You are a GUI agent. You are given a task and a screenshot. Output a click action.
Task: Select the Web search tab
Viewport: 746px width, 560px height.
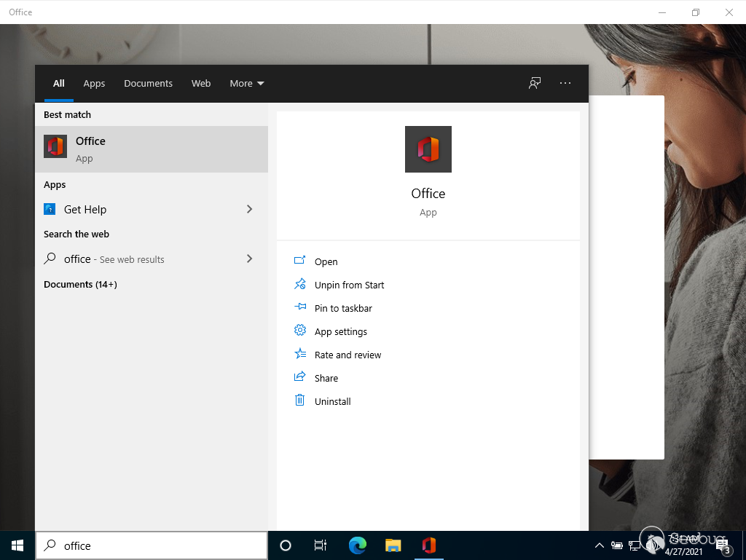pyautogui.click(x=201, y=84)
